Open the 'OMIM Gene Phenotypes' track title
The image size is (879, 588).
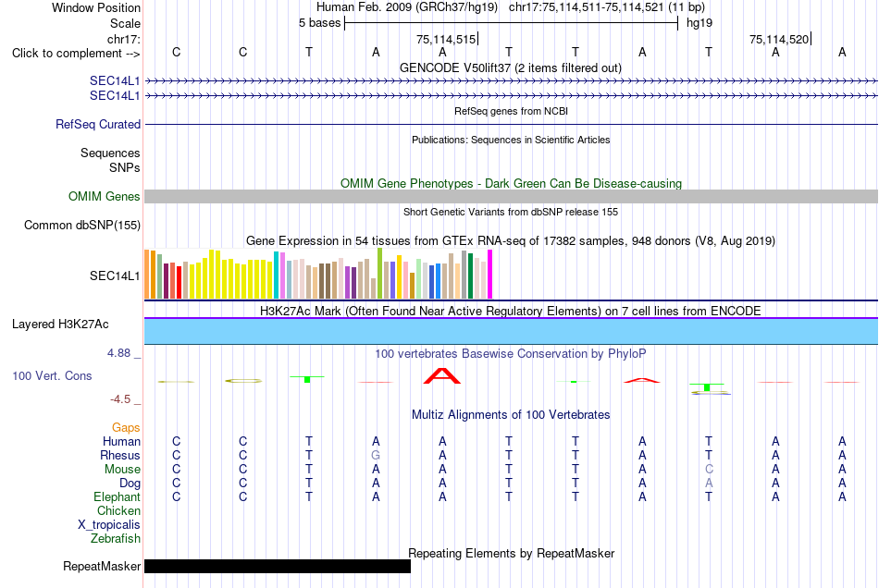(511, 183)
